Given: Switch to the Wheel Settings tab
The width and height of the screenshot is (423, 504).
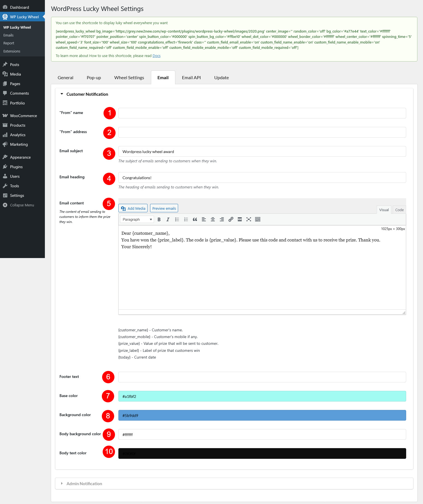Looking at the screenshot, I should click(129, 78).
